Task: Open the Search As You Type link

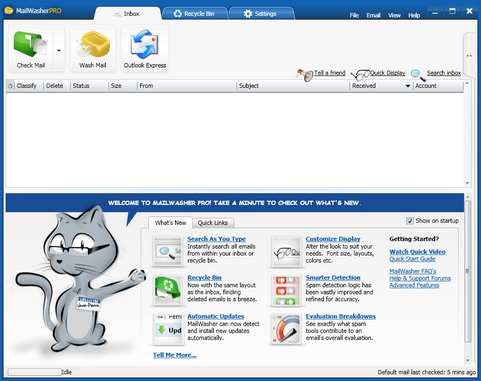Action: 217,239
